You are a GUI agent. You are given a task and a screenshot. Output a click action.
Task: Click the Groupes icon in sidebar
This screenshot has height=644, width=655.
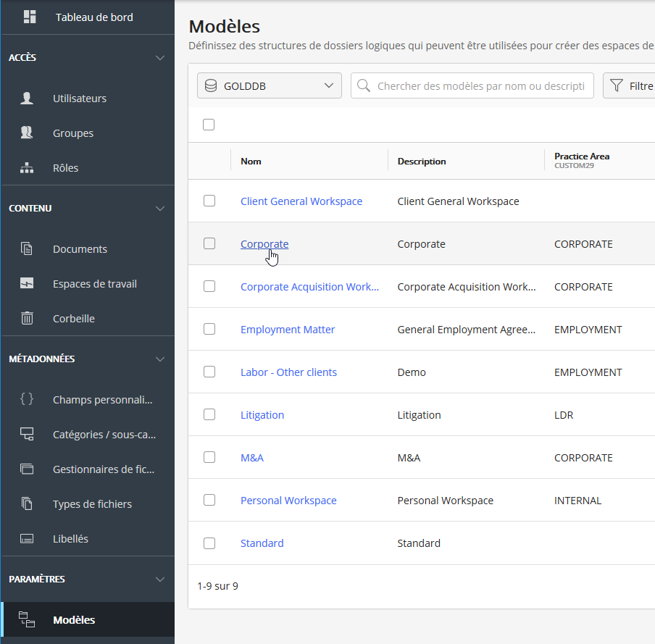point(27,133)
